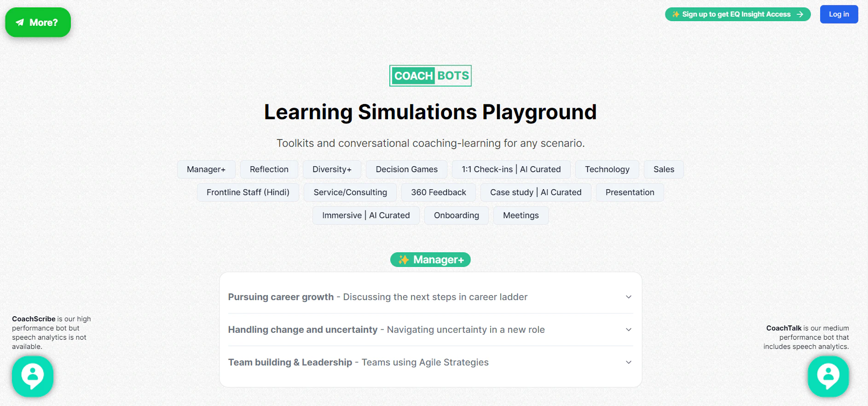Expand Handling change and uncertainty chevron
This screenshot has height=406, width=868.
click(629, 330)
